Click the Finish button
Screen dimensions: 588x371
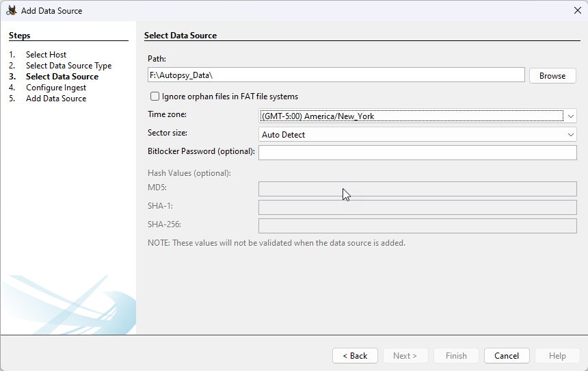[456, 356]
